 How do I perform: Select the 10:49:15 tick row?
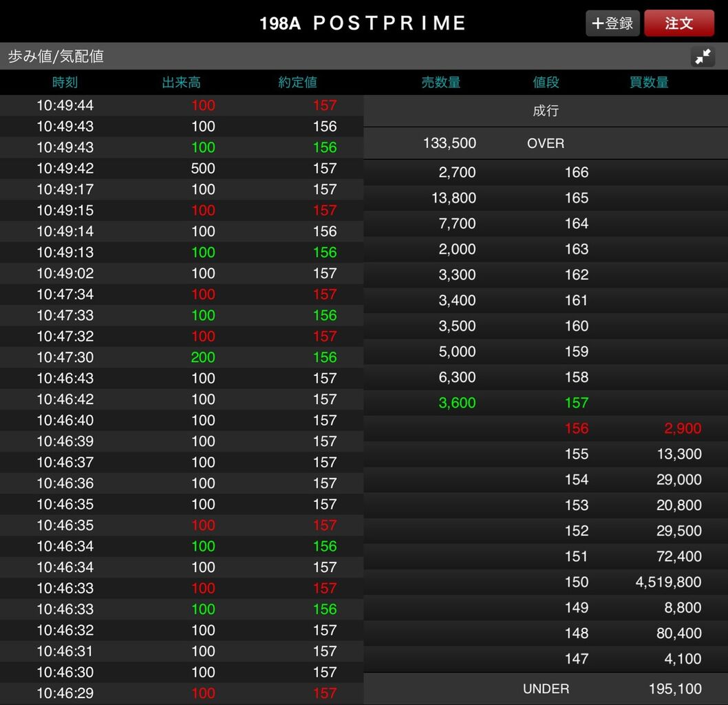point(182,210)
